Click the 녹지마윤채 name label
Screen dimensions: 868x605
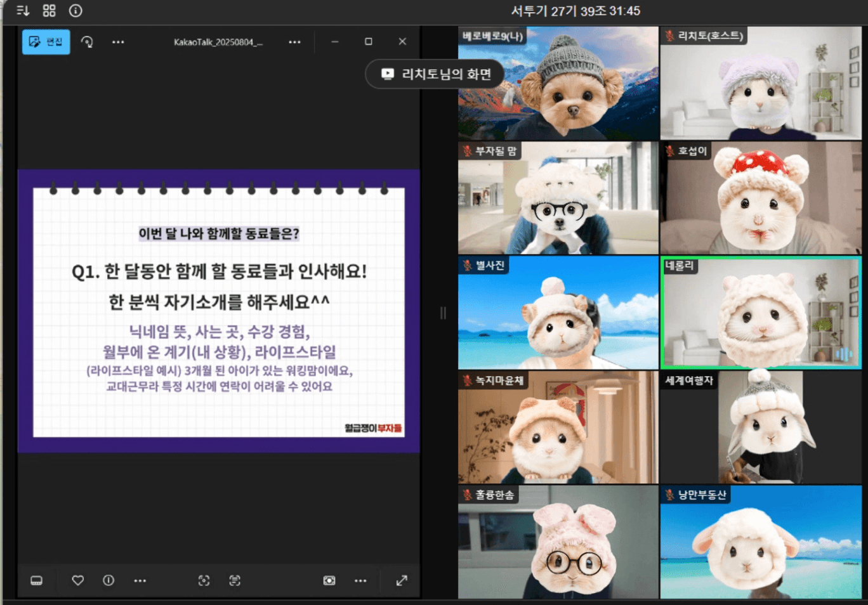499,381
